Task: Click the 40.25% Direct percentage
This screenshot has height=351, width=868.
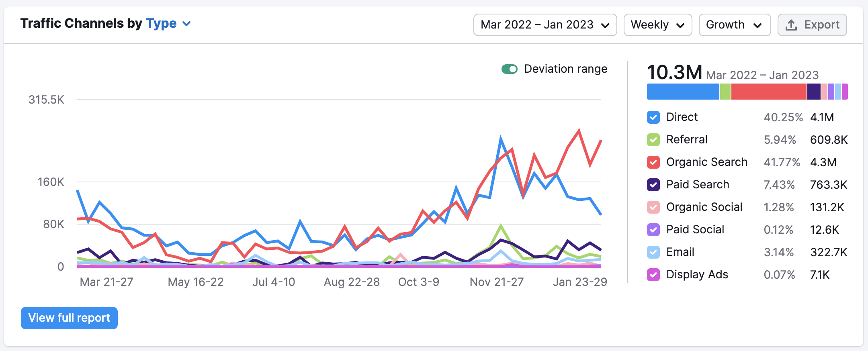Action: (783, 117)
